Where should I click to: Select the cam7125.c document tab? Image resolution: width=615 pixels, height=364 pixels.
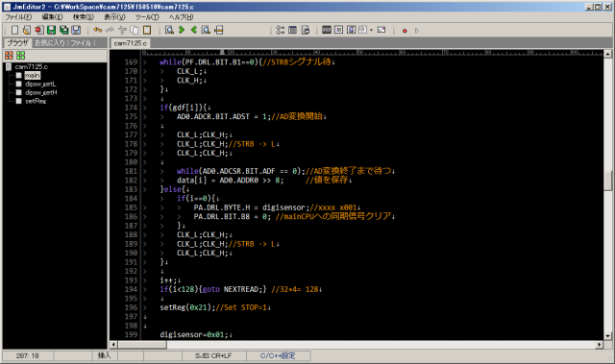pos(131,43)
